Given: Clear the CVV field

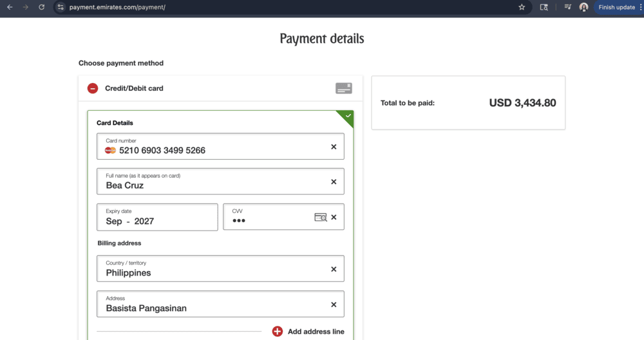Looking at the screenshot, I should [334, 217].
